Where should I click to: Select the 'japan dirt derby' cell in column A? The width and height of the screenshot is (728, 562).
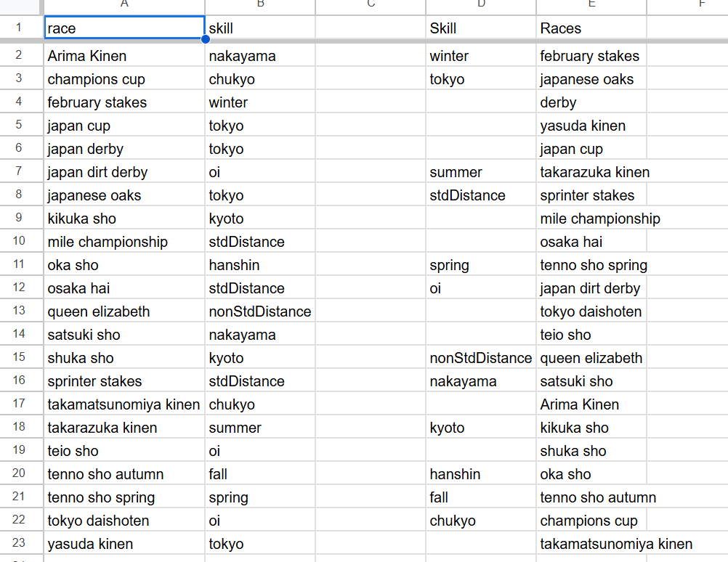124,171
